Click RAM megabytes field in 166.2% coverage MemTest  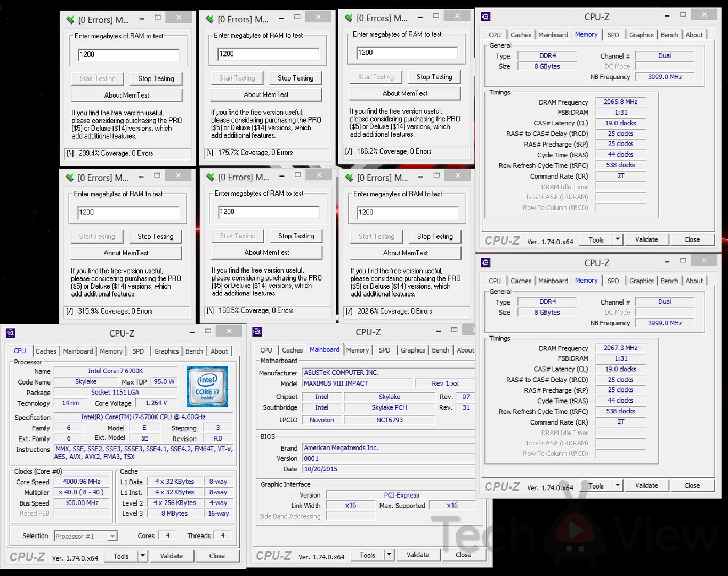point(407,53)
